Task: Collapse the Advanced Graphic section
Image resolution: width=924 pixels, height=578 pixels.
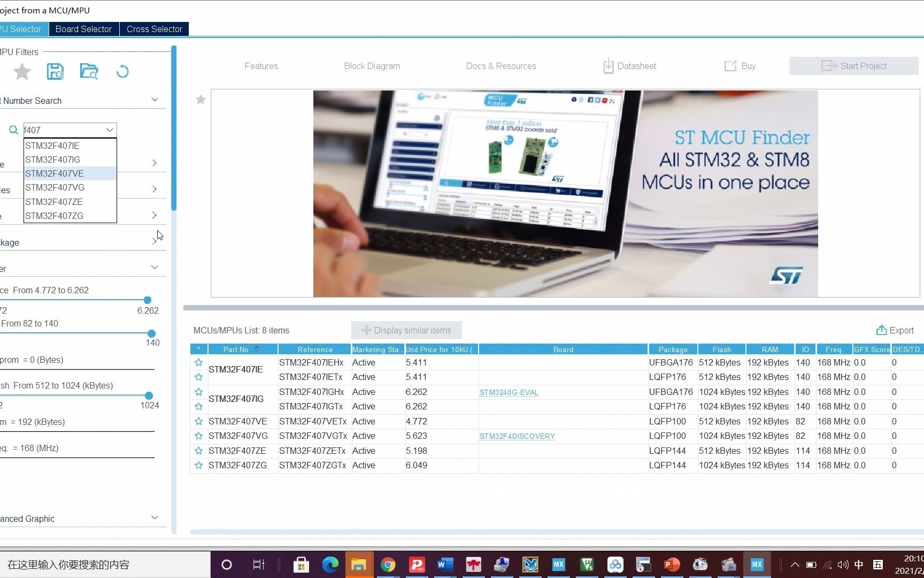Action: click(x=155, y=518)
